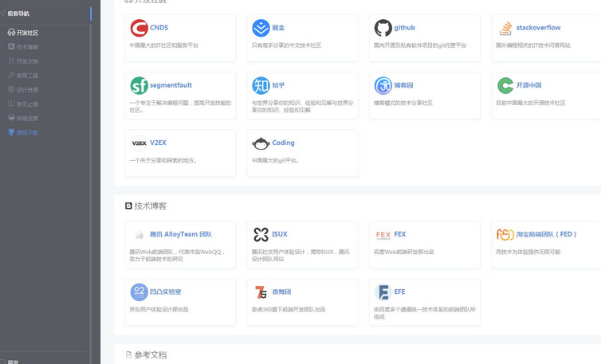This screenshot has height=364, width=601.
Task: Click the 掘金 blue diamond logo
Action: (x=261, y=28)
